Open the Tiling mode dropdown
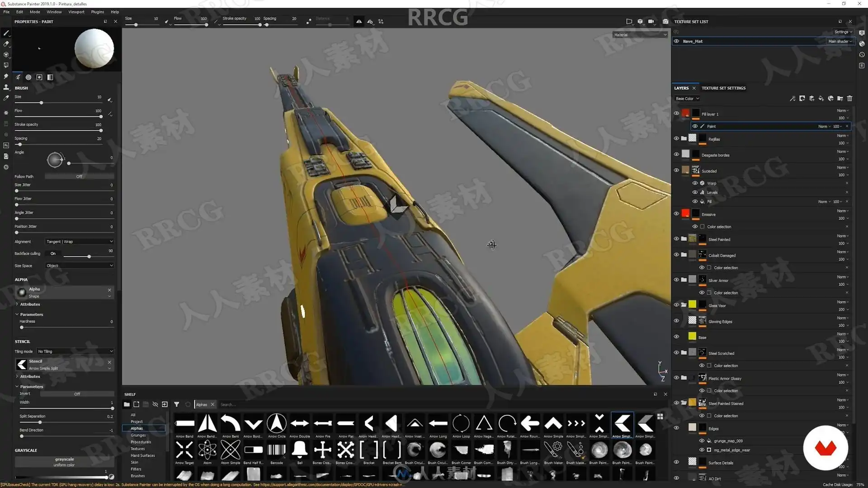 tap(75, 352)
